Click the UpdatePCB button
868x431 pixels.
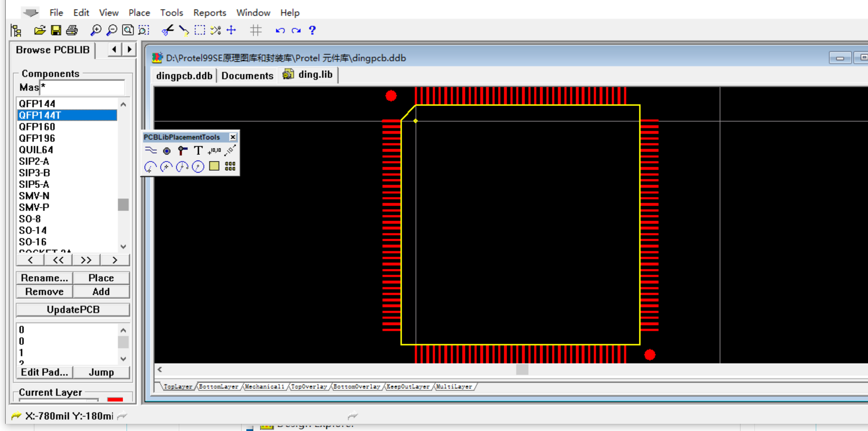tap(73, 310)
